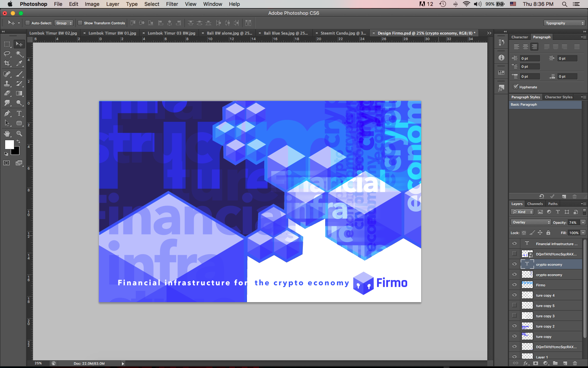
Task: Show the ture copy 3 layer
Action: click(x=514, y=316)
